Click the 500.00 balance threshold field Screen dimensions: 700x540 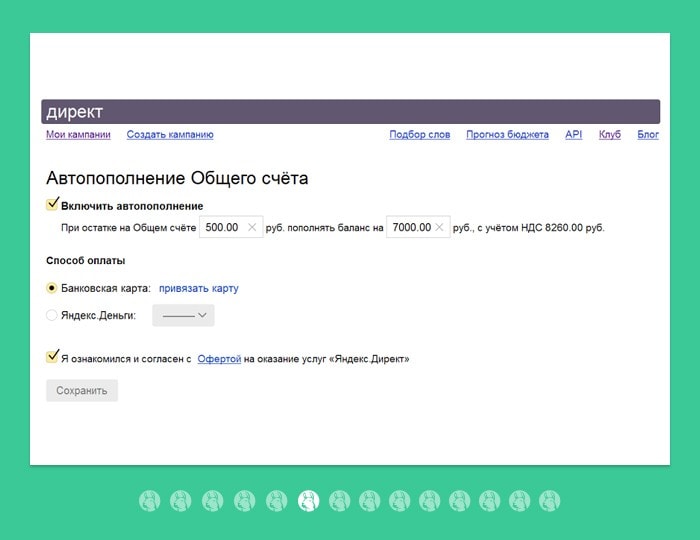(231, 227)
